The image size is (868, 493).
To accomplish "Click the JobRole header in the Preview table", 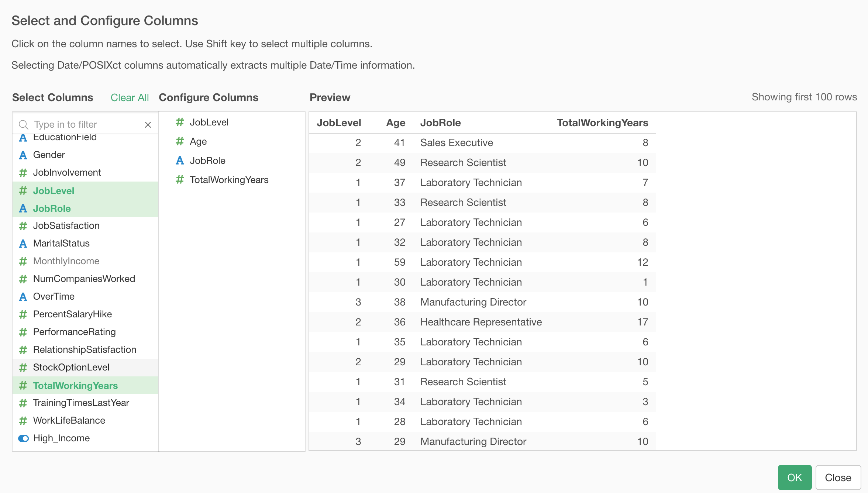I will tap(440, 123).
